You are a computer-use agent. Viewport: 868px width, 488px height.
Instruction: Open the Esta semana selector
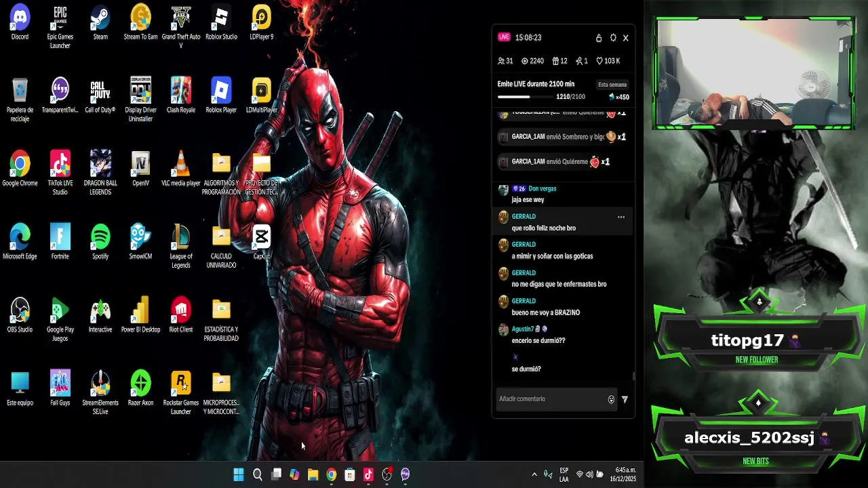[x=612, y=85]
